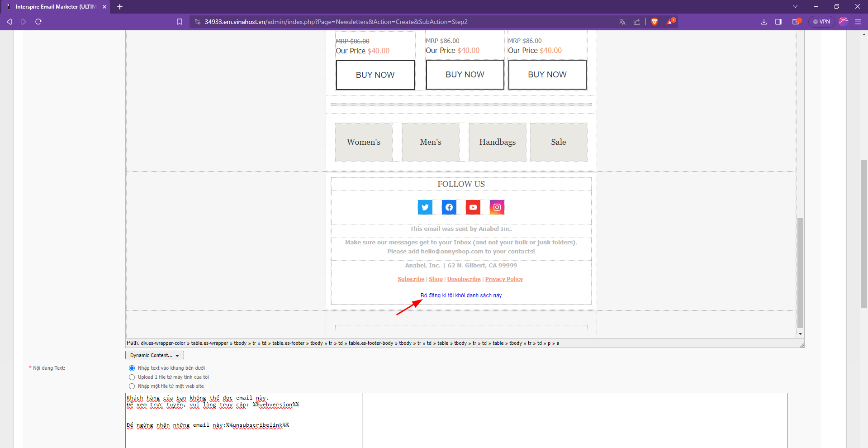Click the Facebook social icon
Screen dimensions: 868x448
(x=449, y=207)
